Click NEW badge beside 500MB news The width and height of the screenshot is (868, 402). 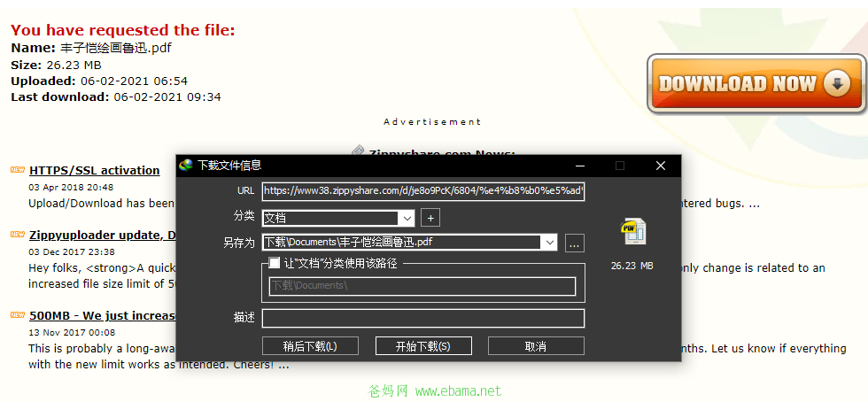[18, 315]
